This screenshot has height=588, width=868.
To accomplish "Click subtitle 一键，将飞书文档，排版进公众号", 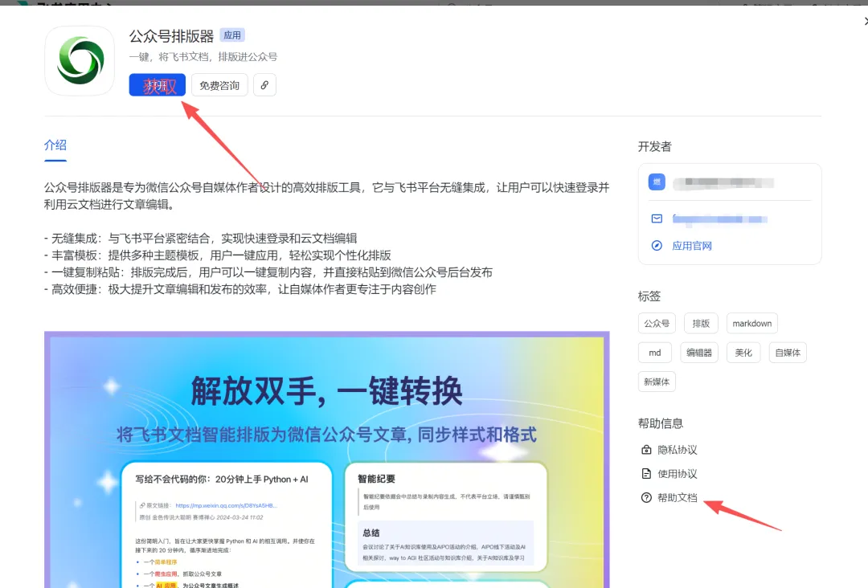I will (x=203, y=56).
